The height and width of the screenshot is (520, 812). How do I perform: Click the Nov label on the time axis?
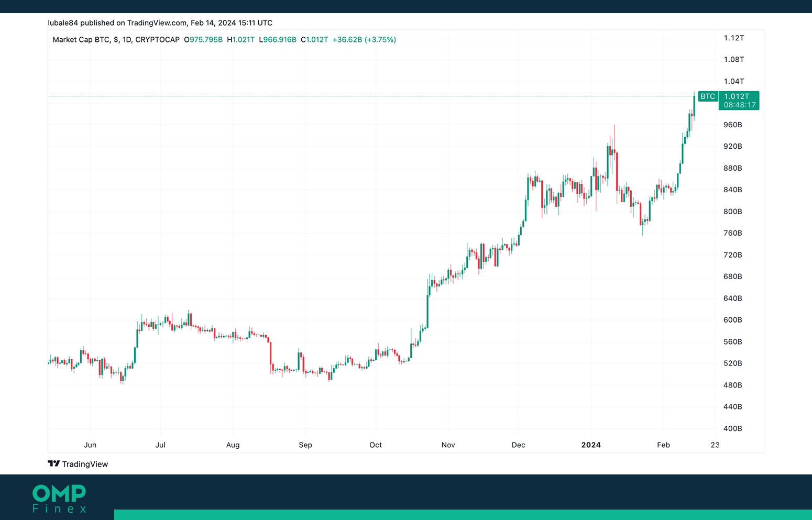click(x=448, y=445)
